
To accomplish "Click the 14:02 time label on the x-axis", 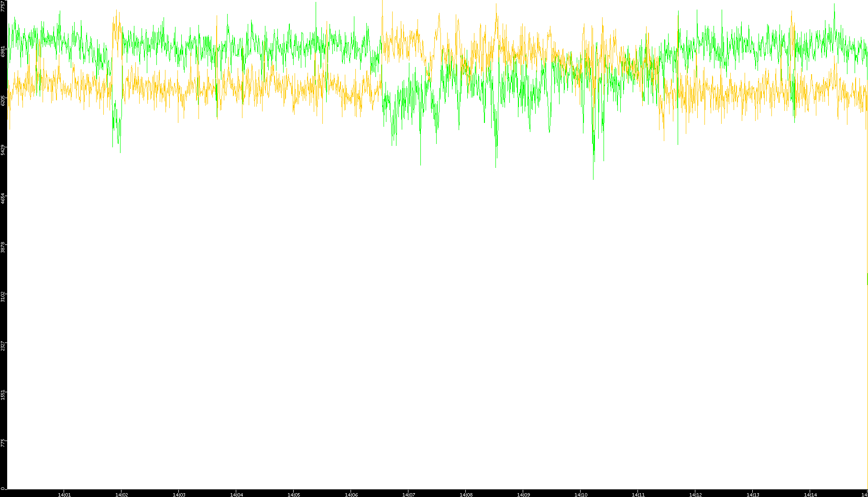I will click(121, 495).
